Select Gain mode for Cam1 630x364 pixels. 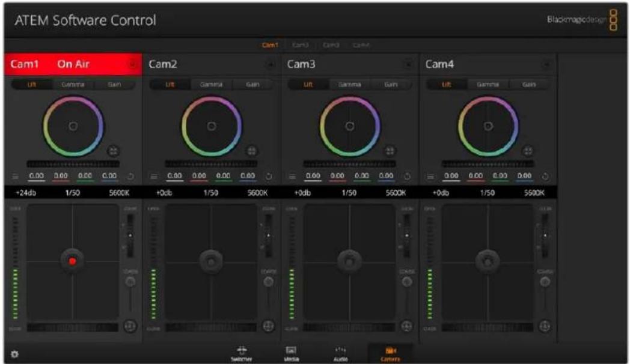[114, 84]
